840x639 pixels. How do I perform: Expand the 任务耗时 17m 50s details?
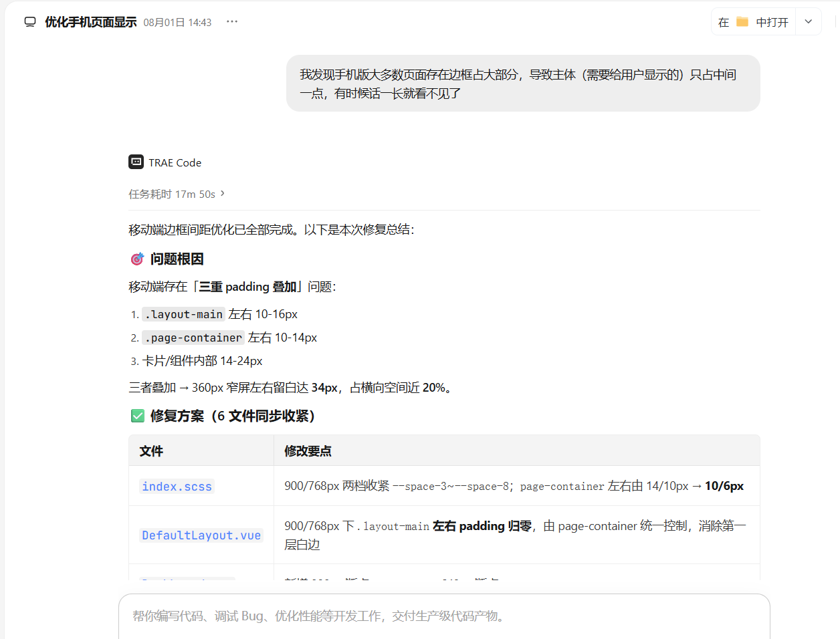pyautogui.click(x=177, y=194)
